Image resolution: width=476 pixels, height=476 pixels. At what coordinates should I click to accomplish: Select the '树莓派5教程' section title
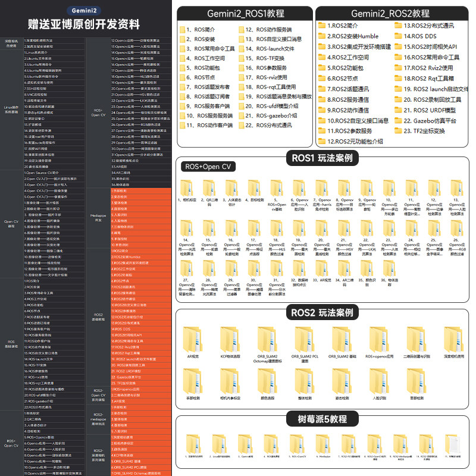point(322,419)
